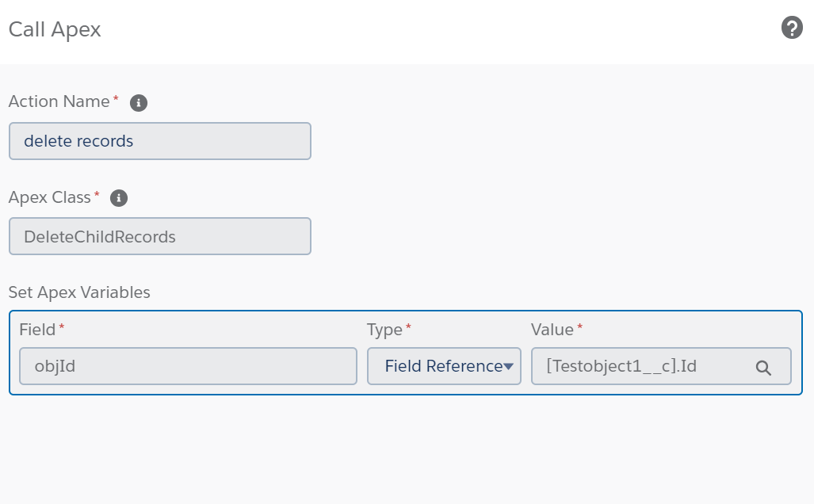Click the Set Apex Variables label

[x=79, y=292]
